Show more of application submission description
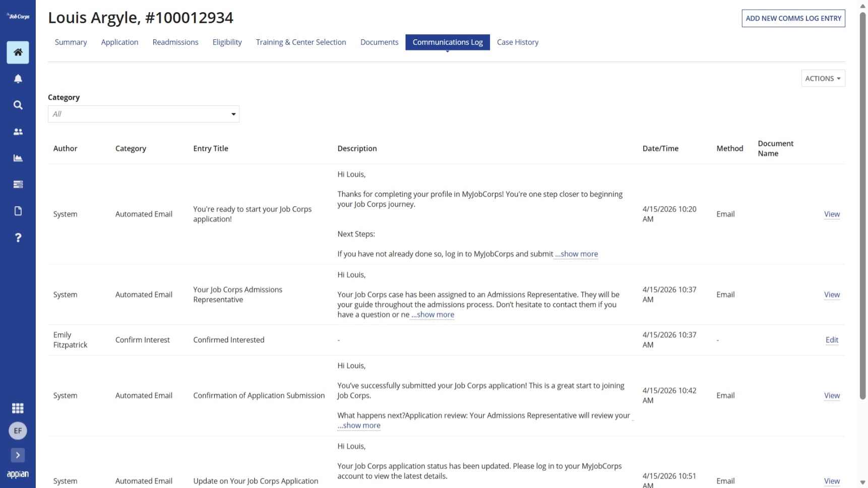Screen dimensions: 868x488 pyautogui.click(x=359, y=425)
